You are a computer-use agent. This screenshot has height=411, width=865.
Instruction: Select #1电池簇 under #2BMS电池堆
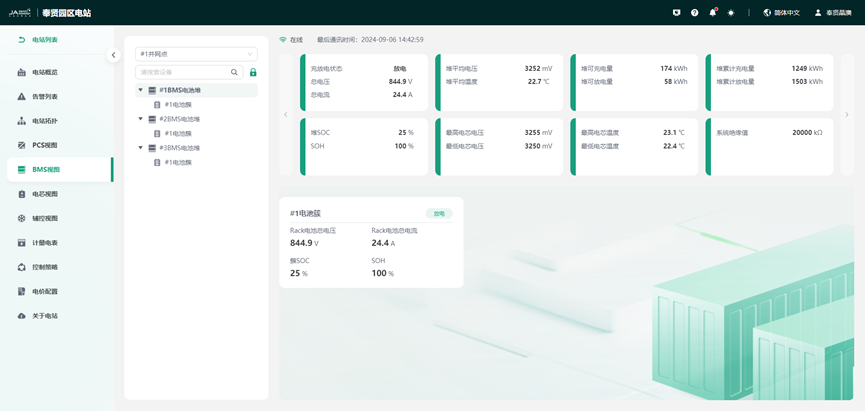(x=178, y=133)
